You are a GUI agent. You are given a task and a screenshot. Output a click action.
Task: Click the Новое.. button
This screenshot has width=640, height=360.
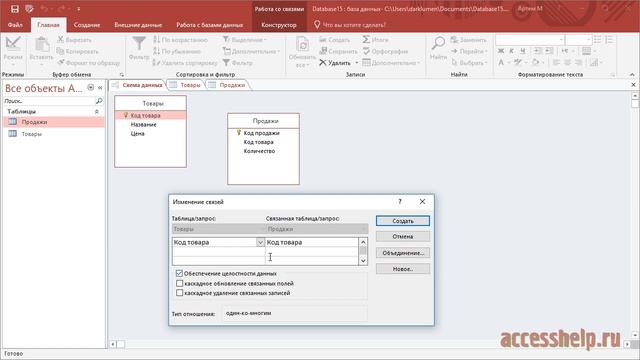(403, 269)
